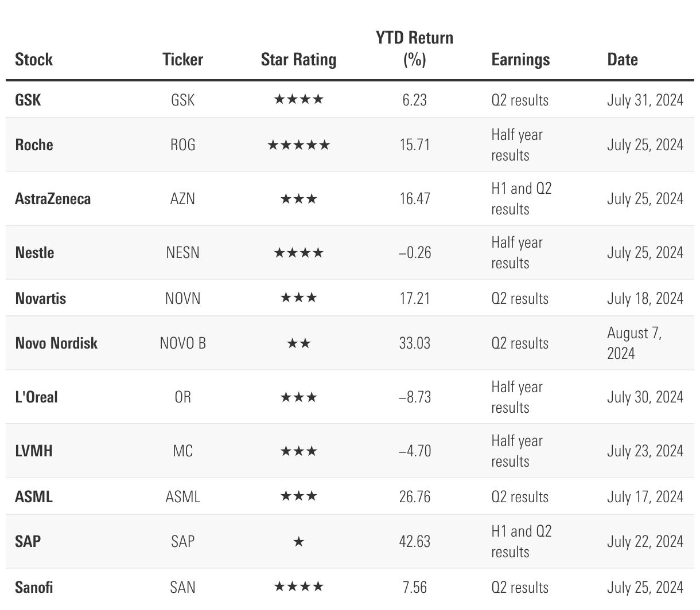Click the Sanofi four-star rating
Image resolution: width=700 pixels, height=610 pixels.
point(299,586)
